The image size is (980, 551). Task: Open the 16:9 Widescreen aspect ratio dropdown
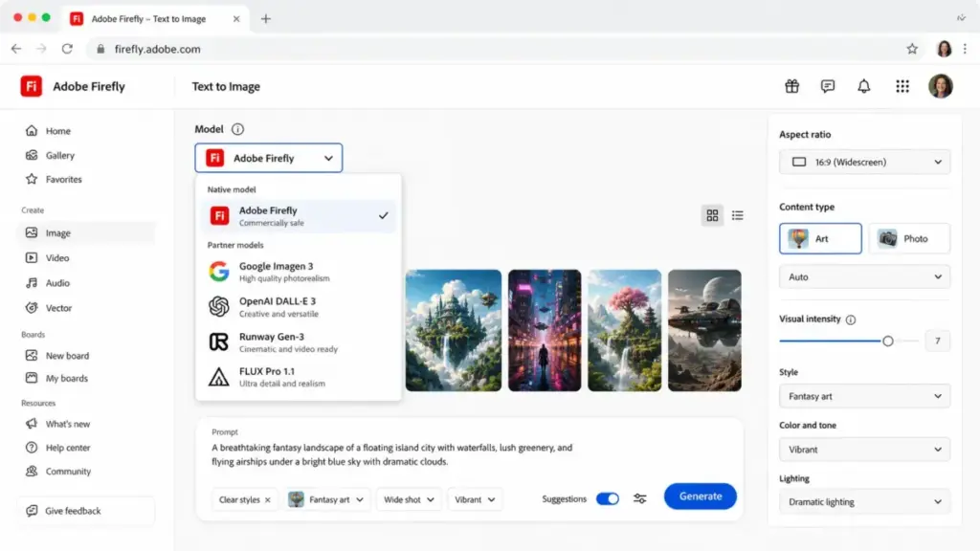[864, 162]
